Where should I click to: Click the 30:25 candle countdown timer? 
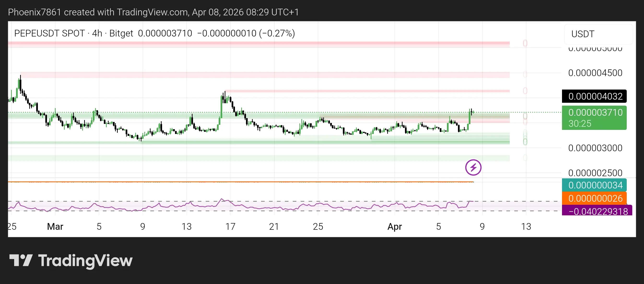(x=580, y=124)
